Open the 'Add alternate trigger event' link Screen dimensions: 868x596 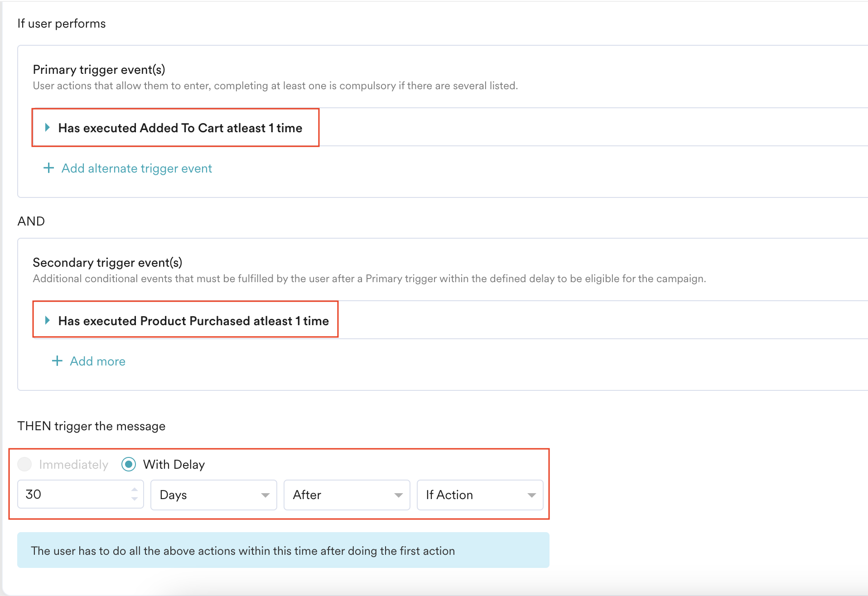[x=136, y=168]
